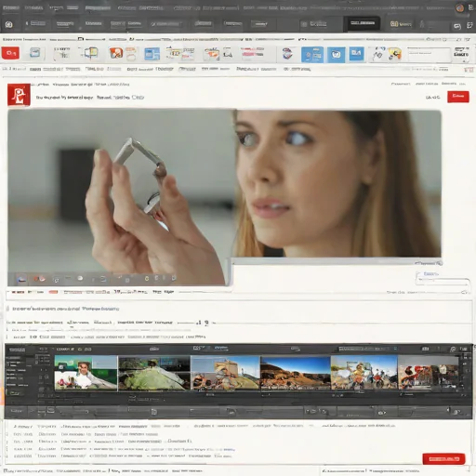Click the large video preview showing the hand

pos(119,197)
